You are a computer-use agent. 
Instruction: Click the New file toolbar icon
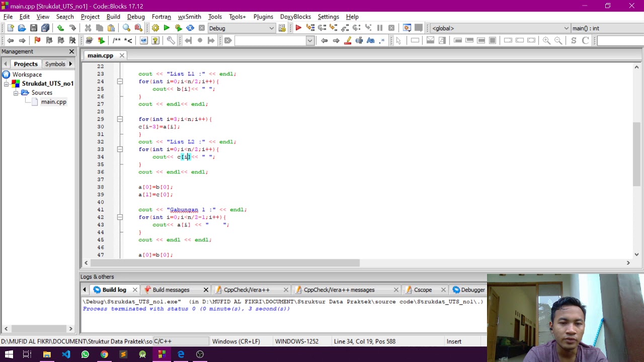point(10,28)
